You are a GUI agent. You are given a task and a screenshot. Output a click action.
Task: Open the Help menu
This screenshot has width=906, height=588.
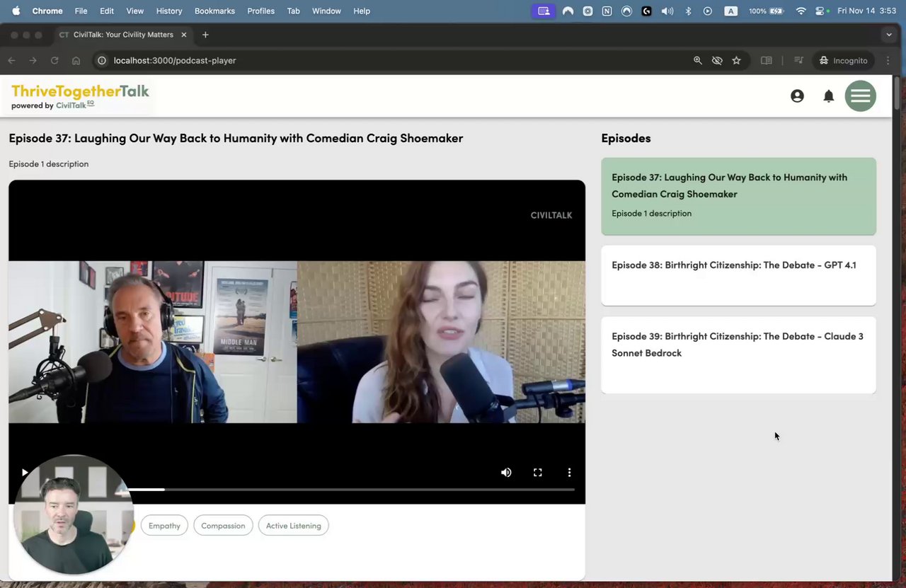362,11
